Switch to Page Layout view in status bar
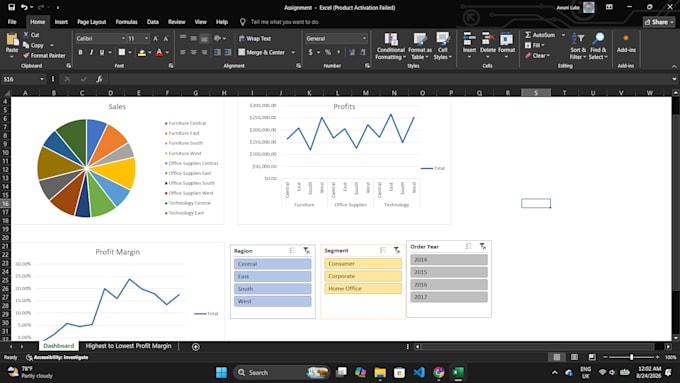Image resolution: width=680 pixels, height=383 pixels. [x=574, y=357]
